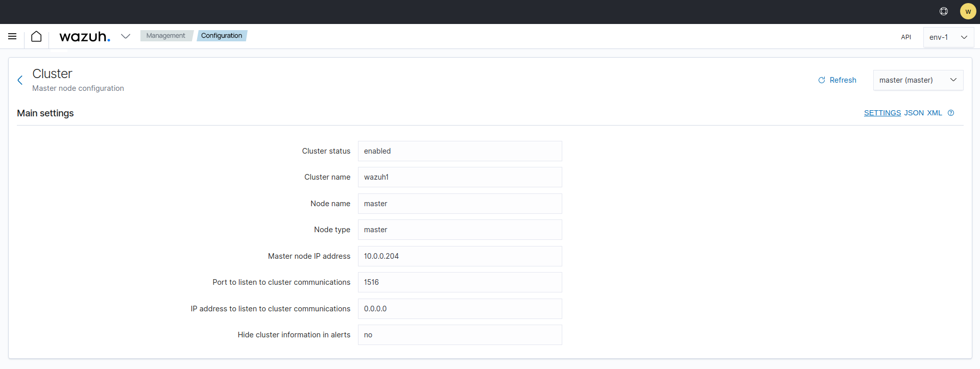Switch to SETTINGS view
This screenshot has width=980, height=369.
pos(882,113)
